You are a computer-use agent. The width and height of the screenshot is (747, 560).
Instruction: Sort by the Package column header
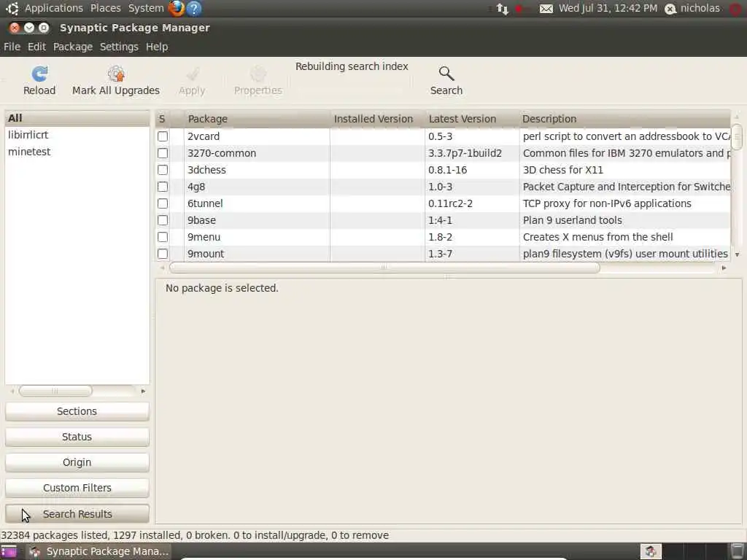point(258,119)
